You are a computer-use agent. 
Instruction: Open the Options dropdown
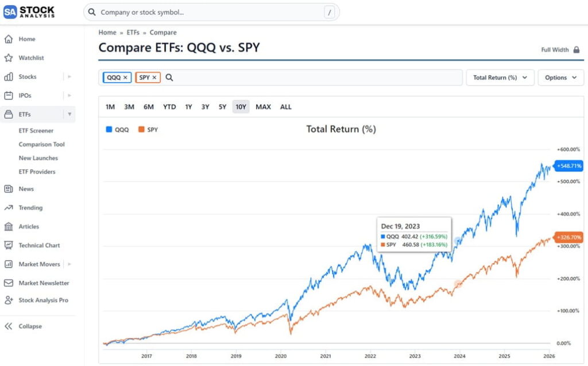pos(560,77)
